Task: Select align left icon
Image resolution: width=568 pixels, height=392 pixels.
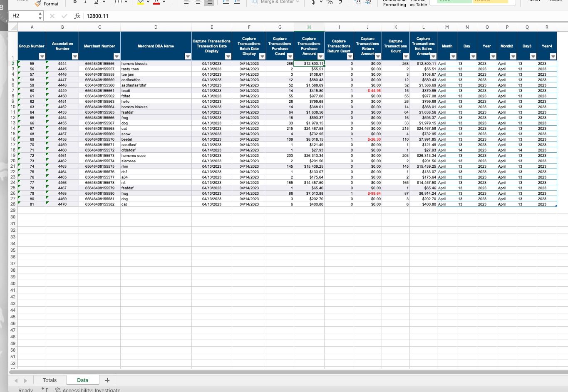Action: pyautogui.click(x=187, y=2)
